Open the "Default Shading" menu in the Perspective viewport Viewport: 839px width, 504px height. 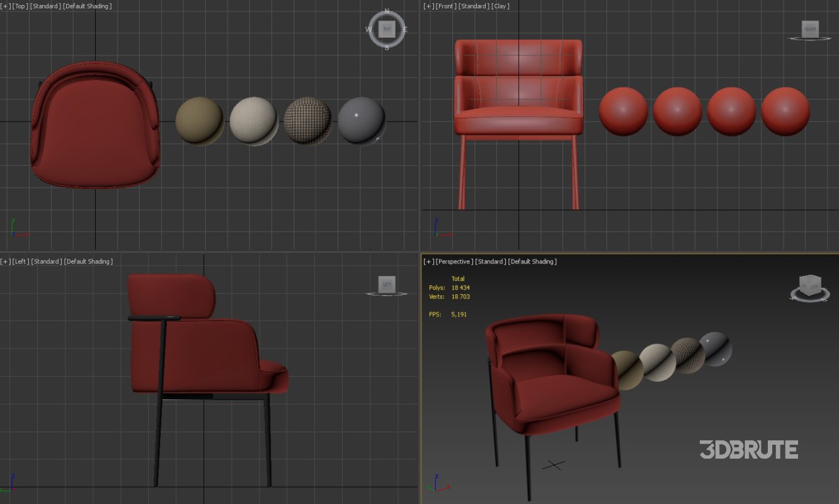tap(532, 261)
